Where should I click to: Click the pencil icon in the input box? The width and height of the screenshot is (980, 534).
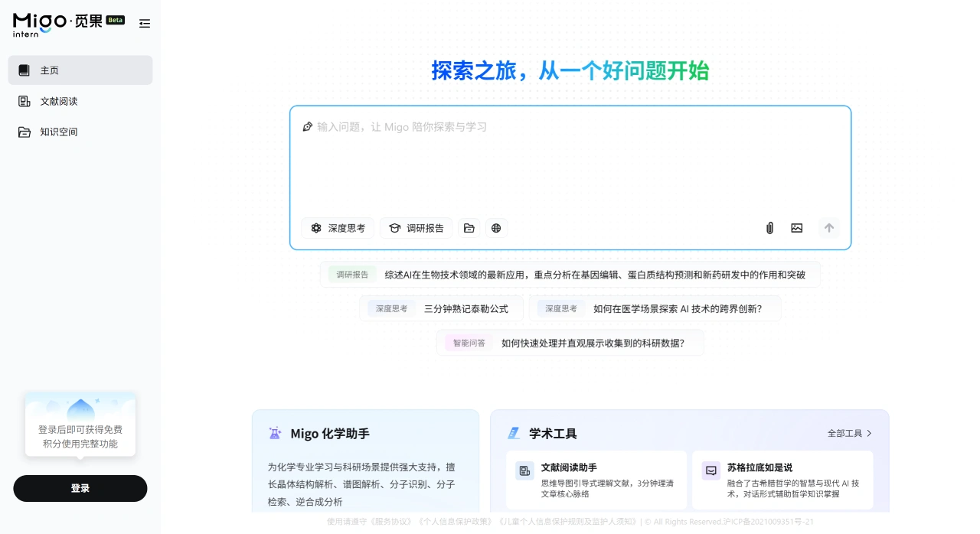pyautogui.click(x=308, y=126)
